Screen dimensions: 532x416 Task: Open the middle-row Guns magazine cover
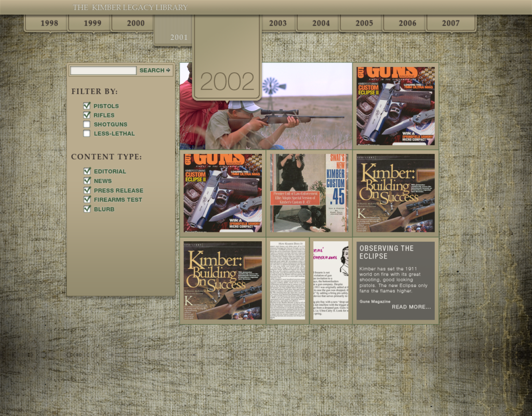222,193
